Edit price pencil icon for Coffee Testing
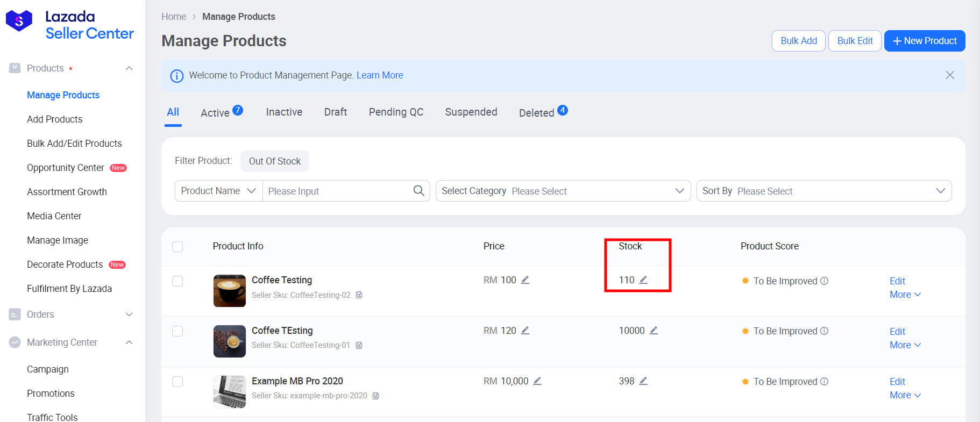 click(x=525, y=280)
